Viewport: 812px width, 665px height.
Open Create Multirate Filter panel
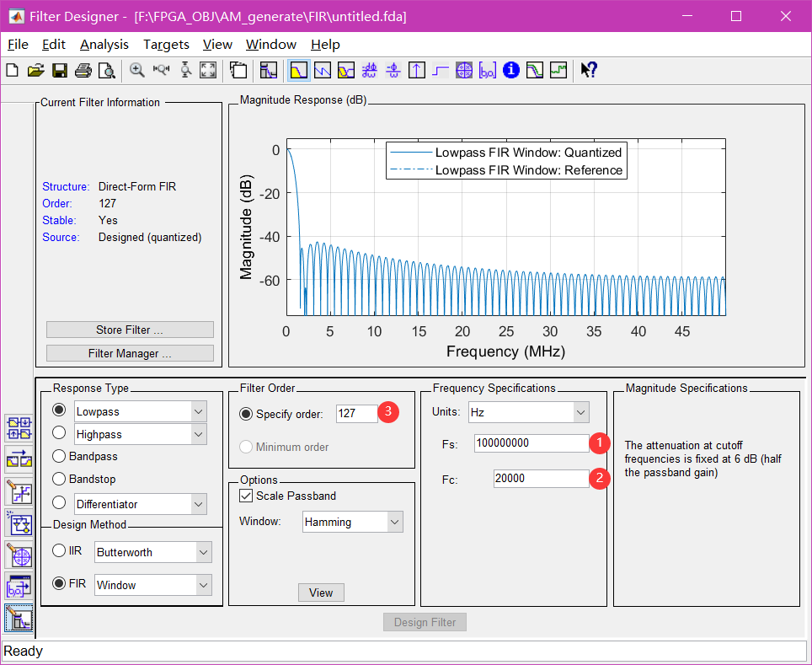[x=19, y=428]
